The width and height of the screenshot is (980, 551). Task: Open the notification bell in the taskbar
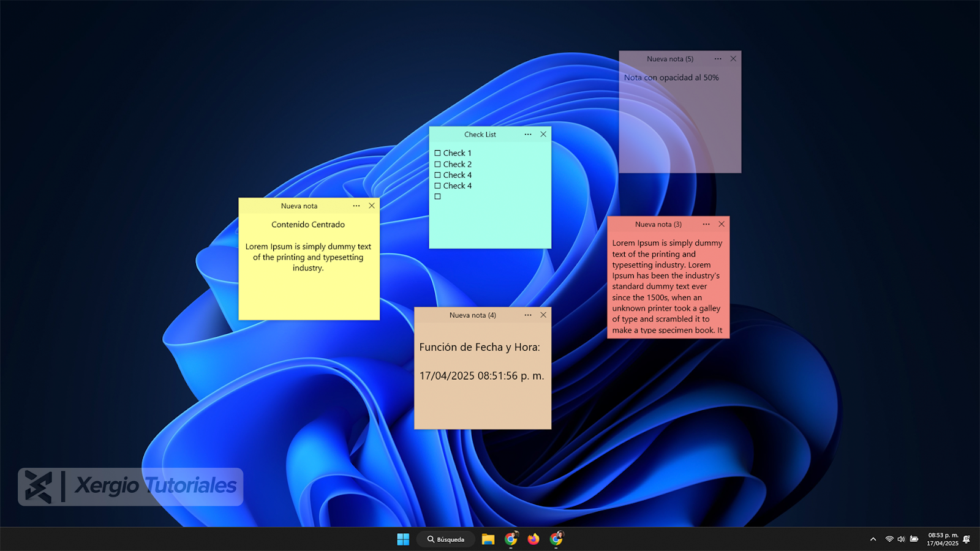coord(967,539)
